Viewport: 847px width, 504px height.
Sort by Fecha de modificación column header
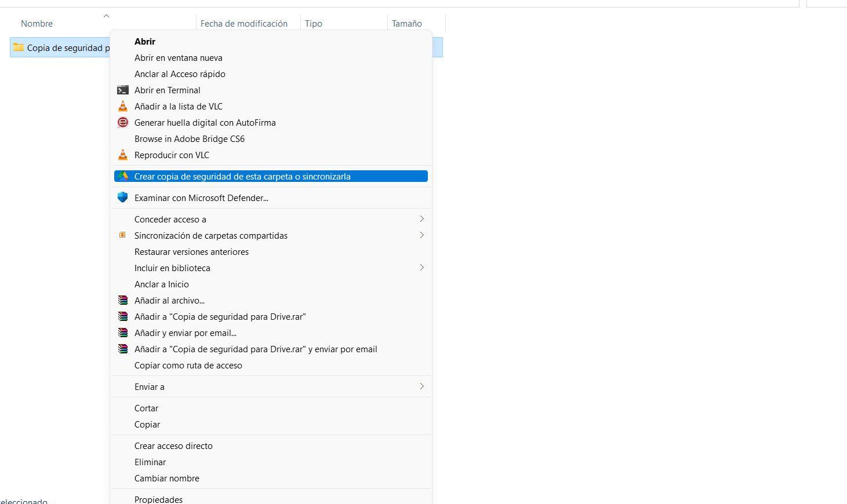tap(243, 24)
